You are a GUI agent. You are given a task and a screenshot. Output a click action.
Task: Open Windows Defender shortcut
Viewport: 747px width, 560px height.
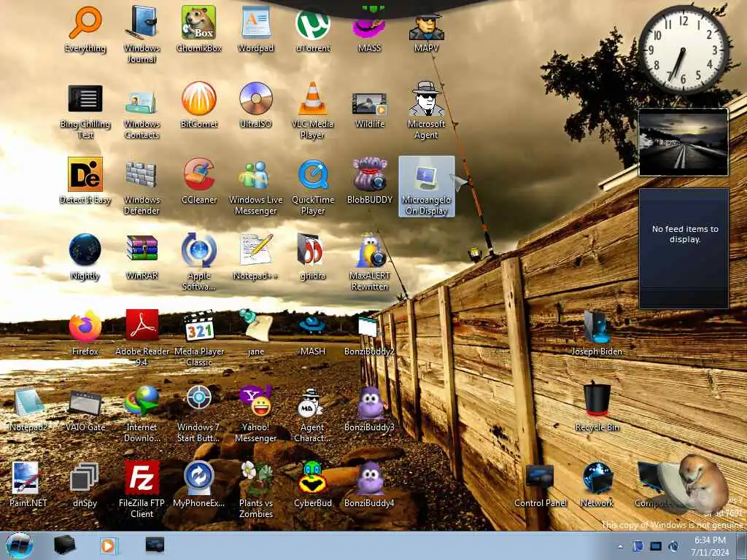[x=142, y=188]
